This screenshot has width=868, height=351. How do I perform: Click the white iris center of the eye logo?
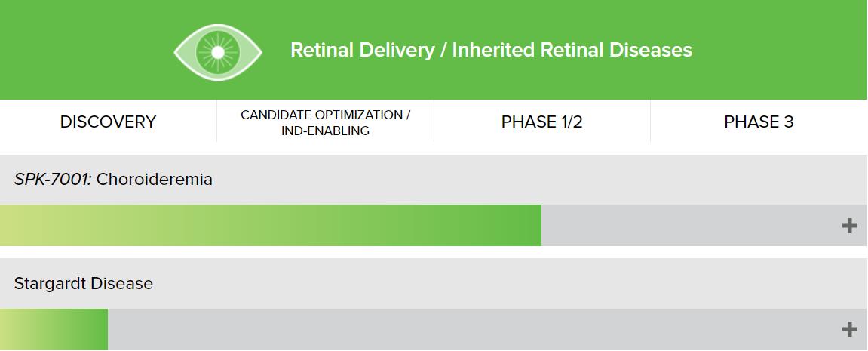218,51
